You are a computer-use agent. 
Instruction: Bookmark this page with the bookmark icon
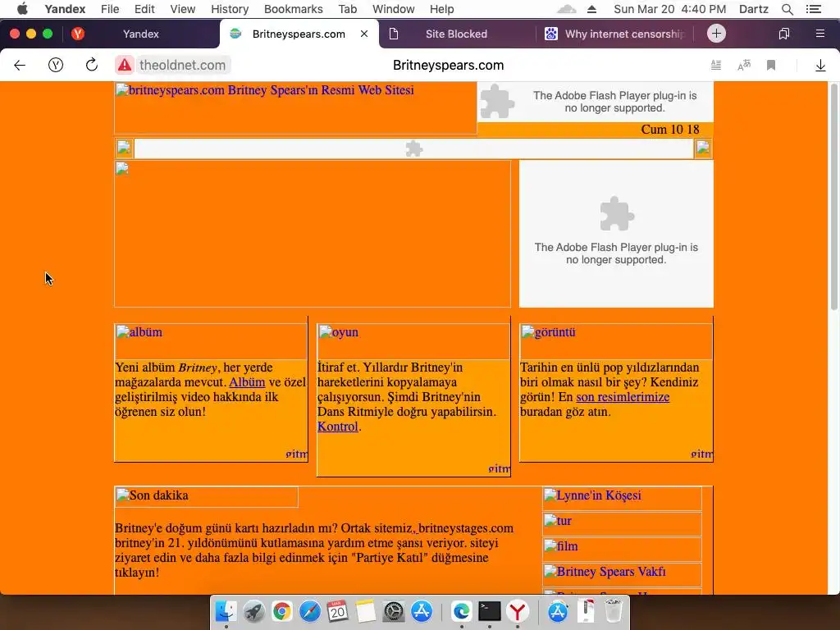click(x=771, y=66)
